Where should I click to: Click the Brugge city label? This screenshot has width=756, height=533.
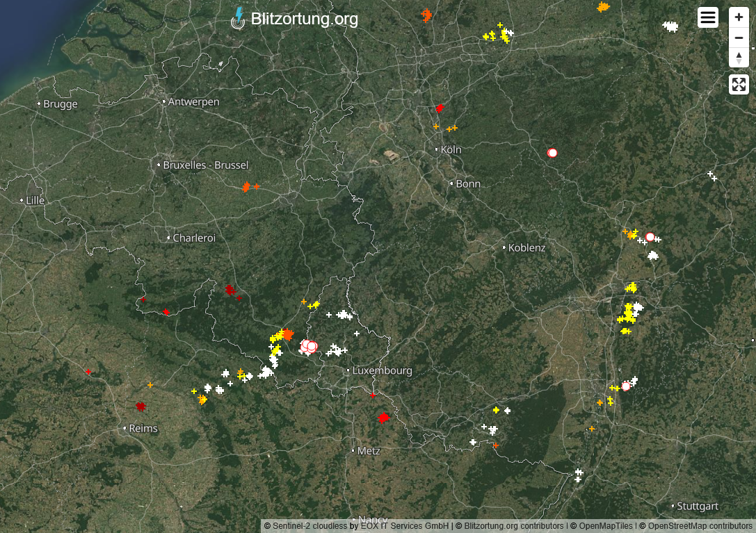tap(61, 104)
